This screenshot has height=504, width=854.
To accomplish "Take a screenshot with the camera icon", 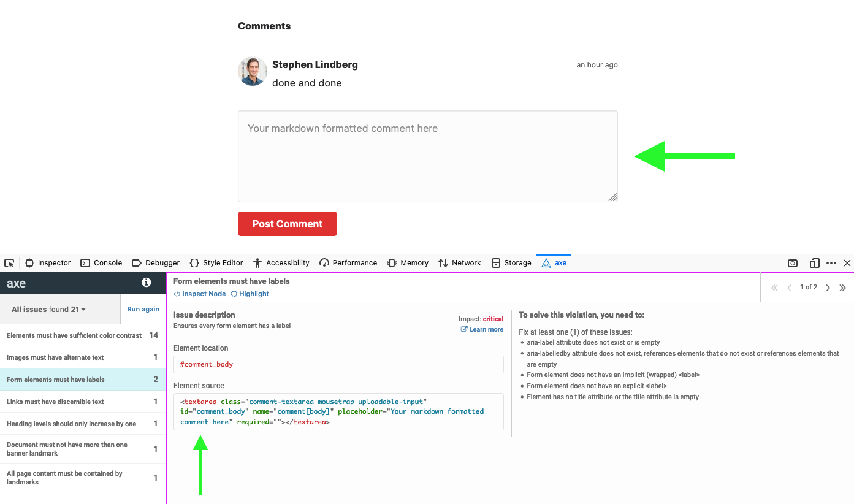I will point(792,262).
